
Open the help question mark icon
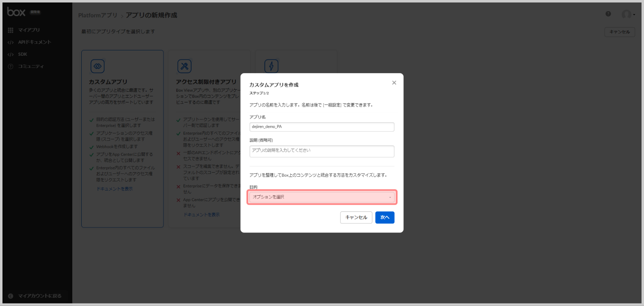pos(608,14)
